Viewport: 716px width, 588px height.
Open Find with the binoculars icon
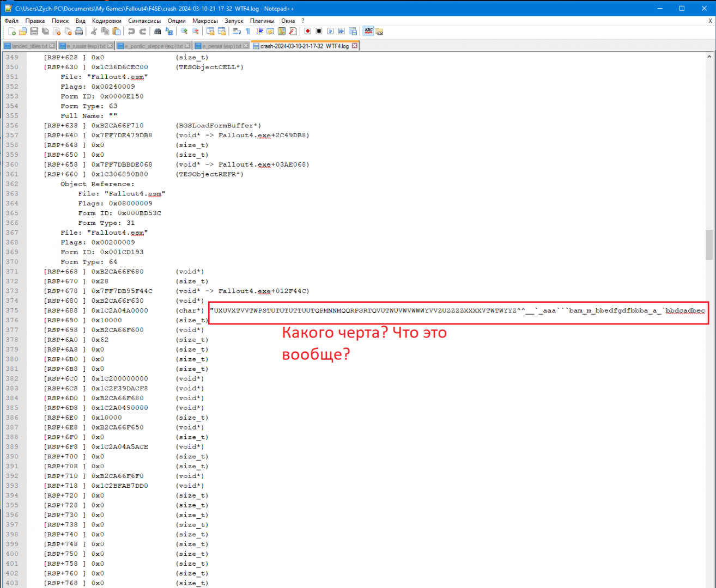coord(158,32)
